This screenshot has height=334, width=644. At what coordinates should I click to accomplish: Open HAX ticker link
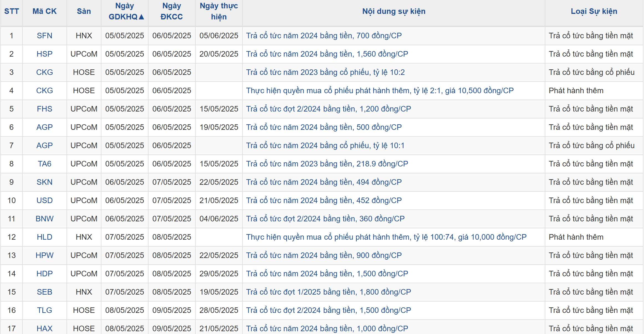44,329
